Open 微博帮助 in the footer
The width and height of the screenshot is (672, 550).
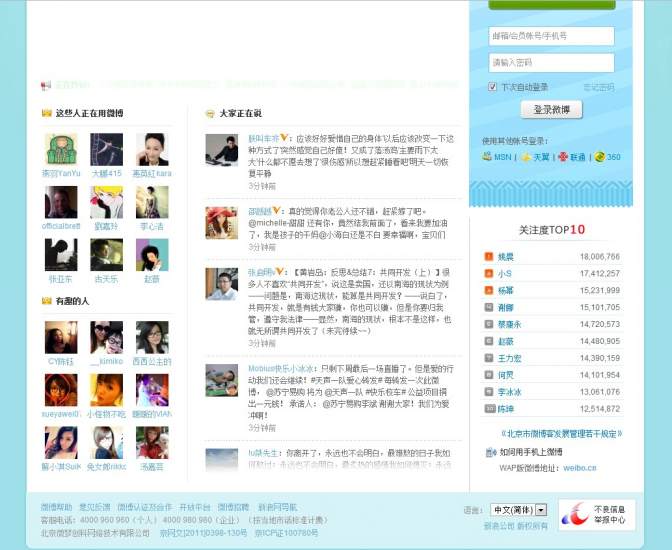(x=57, y=507)
